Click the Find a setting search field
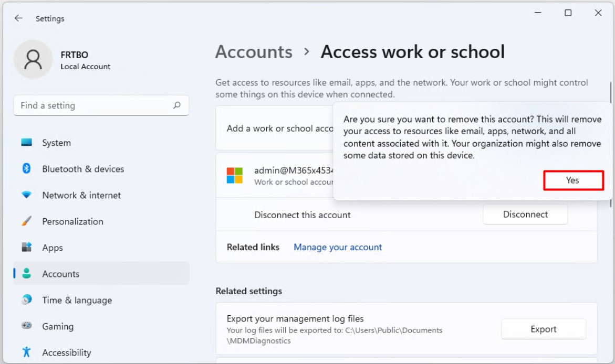This screenshot has width=615, height=364. click(x=101, y=105)
